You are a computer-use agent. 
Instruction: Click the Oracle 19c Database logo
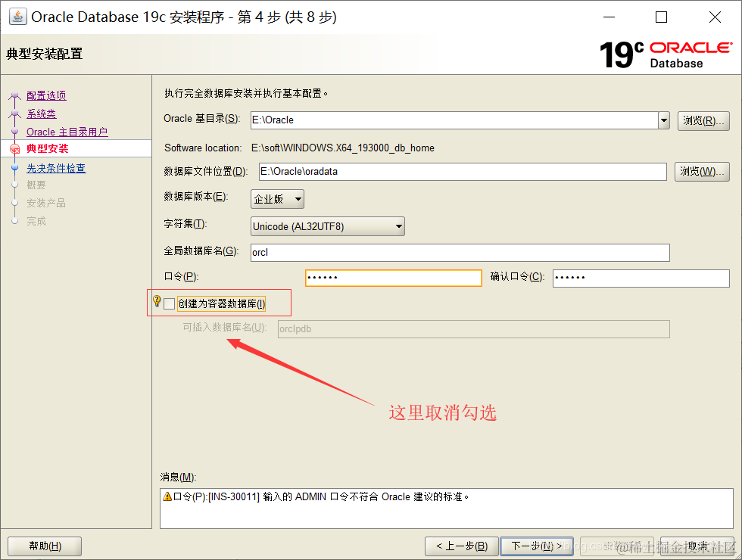click(666, 54)
